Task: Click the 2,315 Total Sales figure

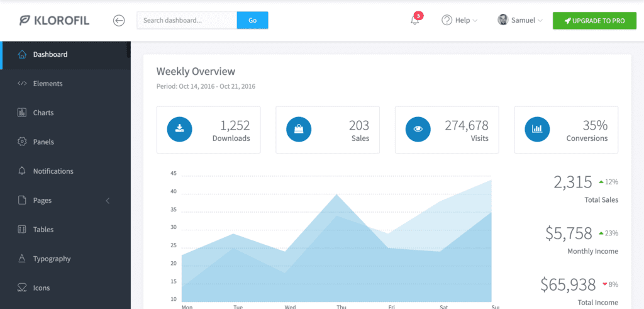Action: [572, 182]
